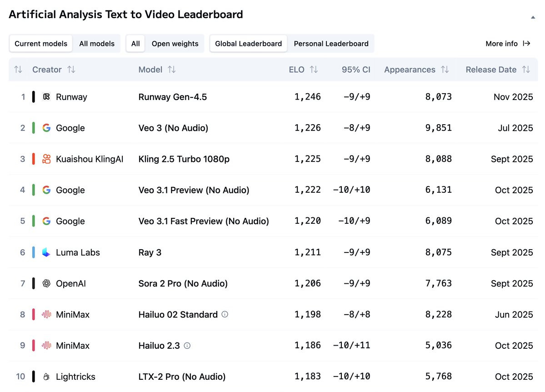
Task: Open the info icon next to Hailuo 02 Standard
Action: pos(225,314)
